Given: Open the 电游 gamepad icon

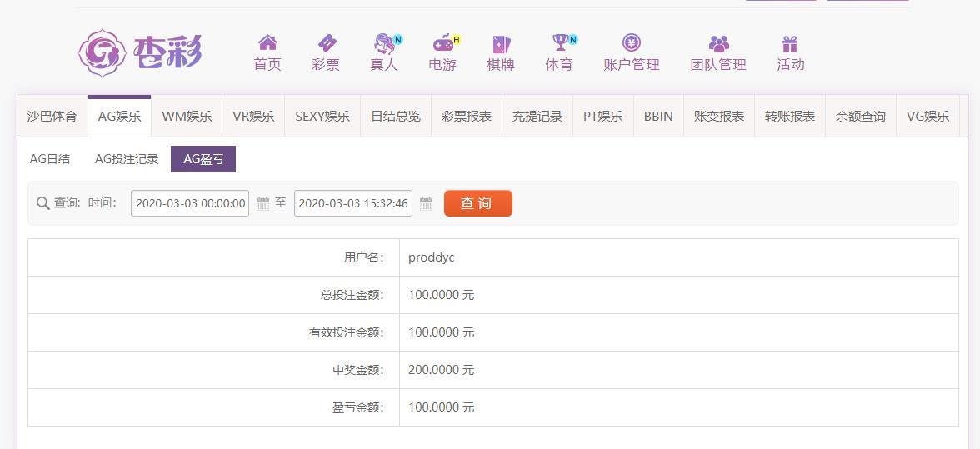Looking at the screenshot, I should click(443, 43).
